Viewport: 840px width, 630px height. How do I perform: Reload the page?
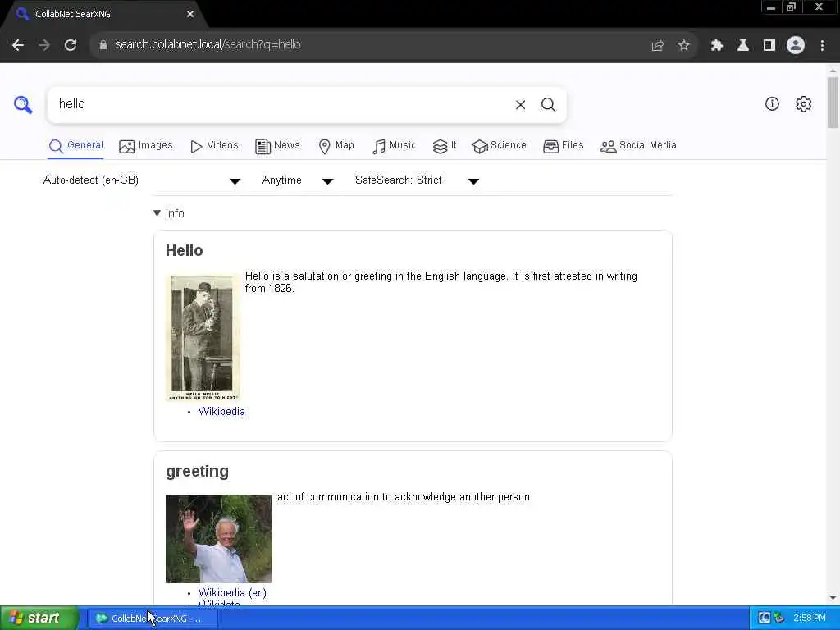(x=71, y=45)
